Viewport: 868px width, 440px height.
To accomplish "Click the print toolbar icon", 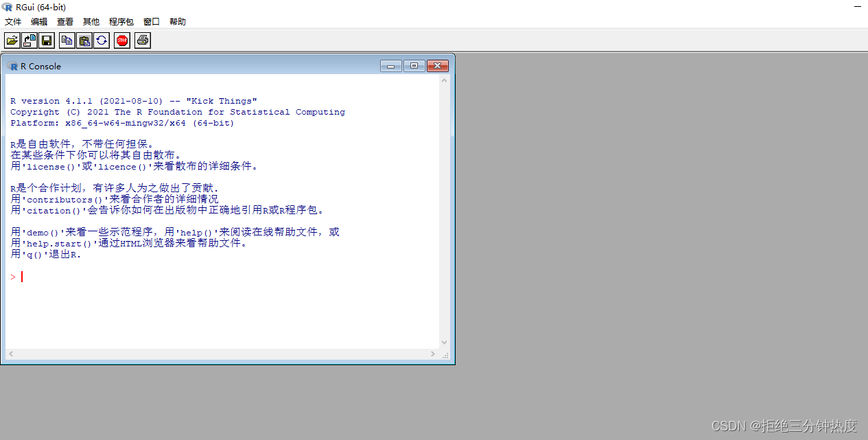I will [143, 40].
